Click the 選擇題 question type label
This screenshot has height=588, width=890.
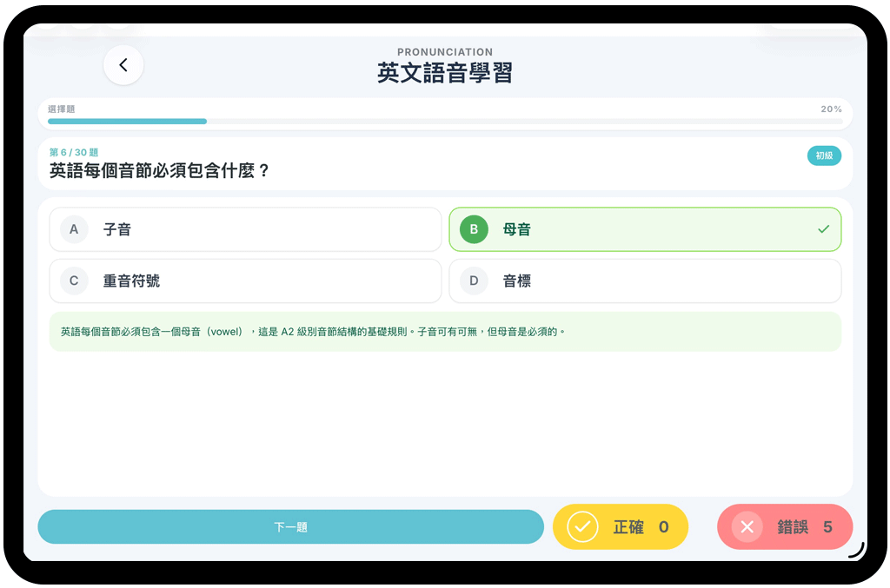pyautogui.click(x=62, y=109)
